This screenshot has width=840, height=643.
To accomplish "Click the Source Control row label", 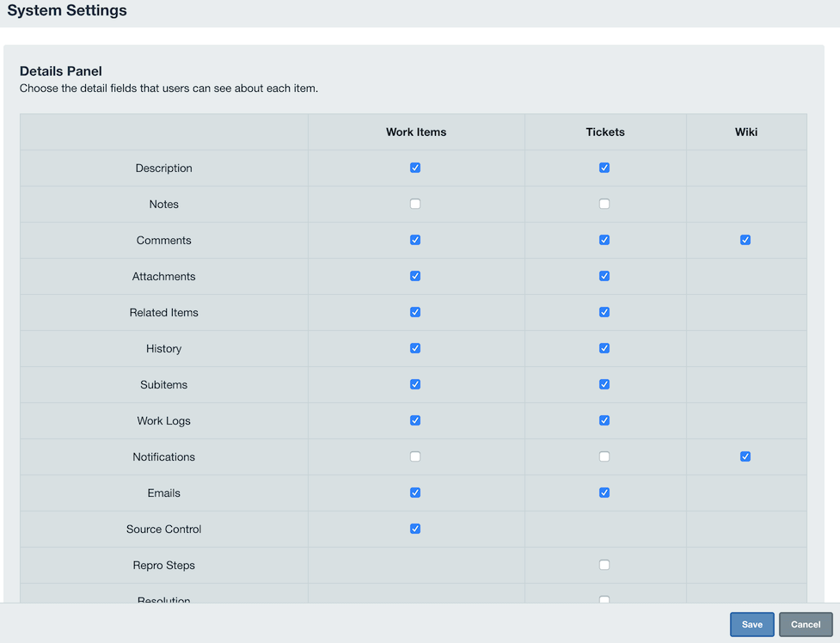I will pyautogui.click(x=164, y=530).
